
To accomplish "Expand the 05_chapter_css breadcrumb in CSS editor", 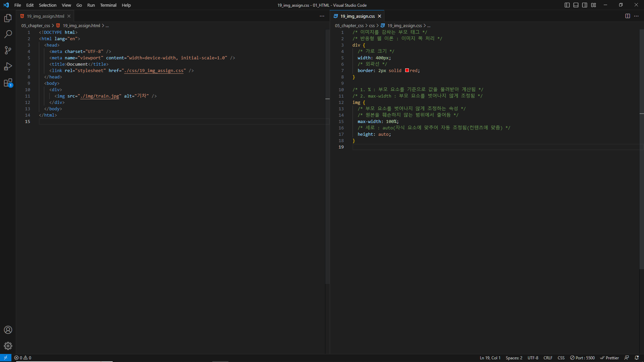I will (x=349, y=25).
